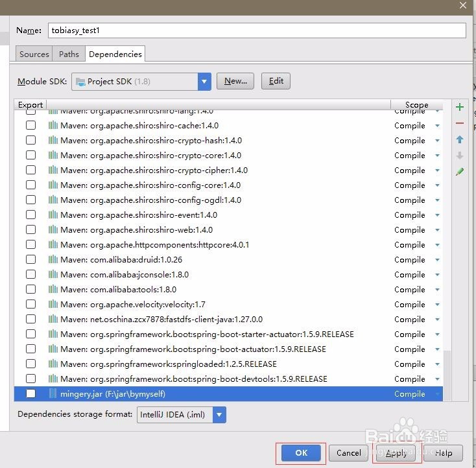The height and width of the screenshot is (468, 476).
Task: Check export box for shiro-crypto-hash:1.4.0
Action: click(30, 140)
